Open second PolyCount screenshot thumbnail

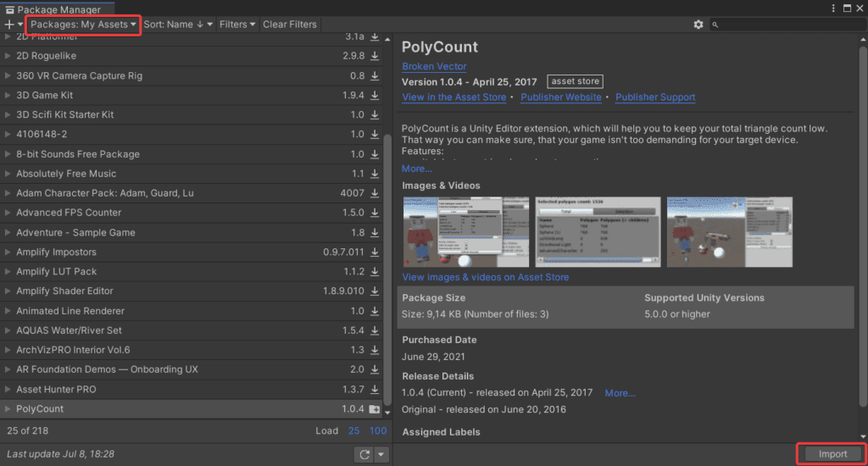click(598, 232)
